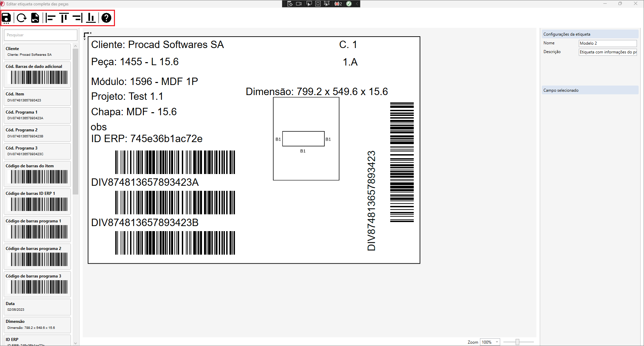Select the Cliente field in the list
Image resolution: width=644 pixels, height=346 pixels.
pos(37,51)
